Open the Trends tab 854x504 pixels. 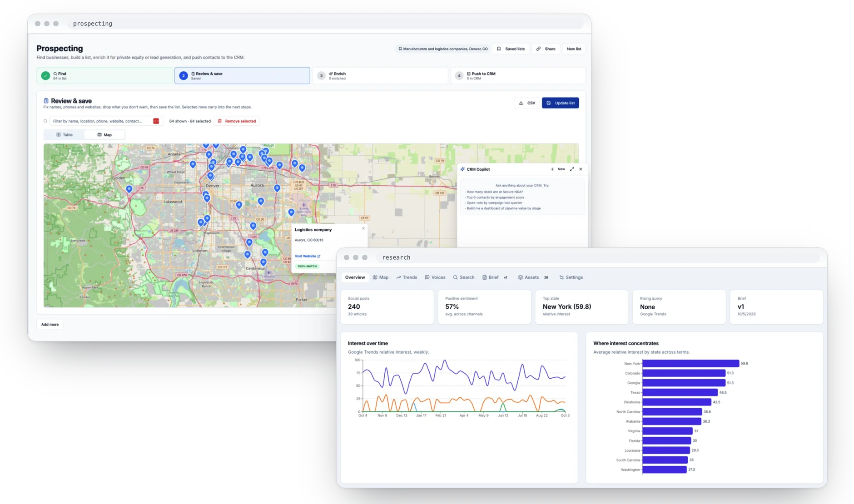(406, 277)
